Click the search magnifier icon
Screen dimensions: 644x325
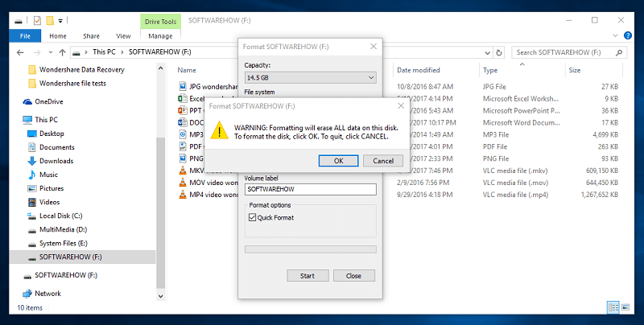pos(619,52)
